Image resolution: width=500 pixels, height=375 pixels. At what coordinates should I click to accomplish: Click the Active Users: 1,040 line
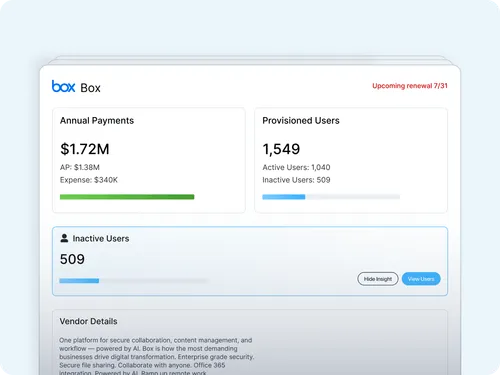pyautogui.click(x=296, y=167)
